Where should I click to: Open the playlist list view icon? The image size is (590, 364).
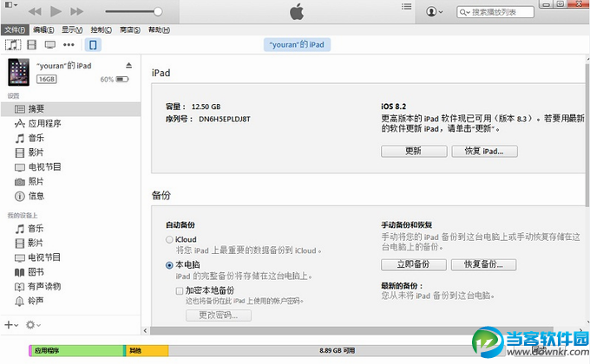click(x=406, y=6)
